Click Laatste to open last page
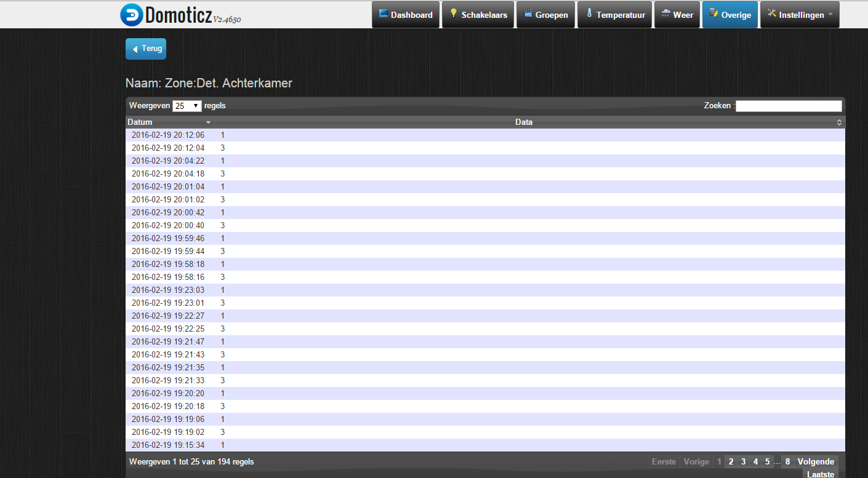 pyautogui.click(x=821, y=474)
